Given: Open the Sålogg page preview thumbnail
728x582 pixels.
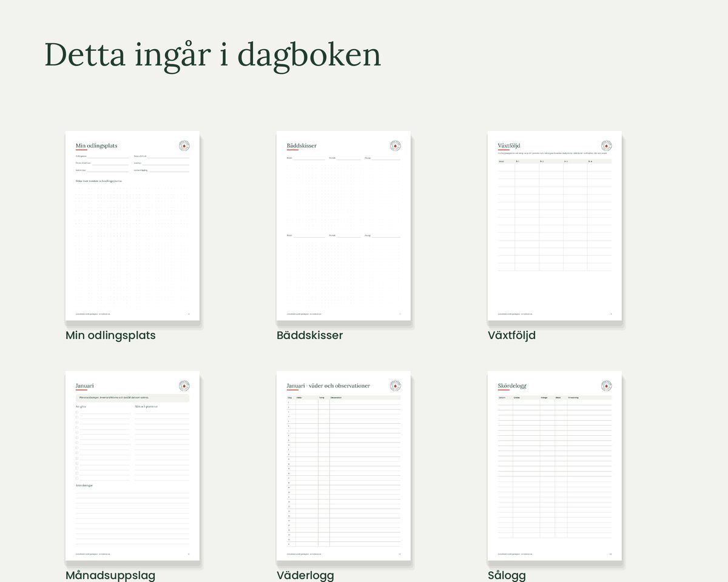Looking at the screenshot, I should (554, 466).
